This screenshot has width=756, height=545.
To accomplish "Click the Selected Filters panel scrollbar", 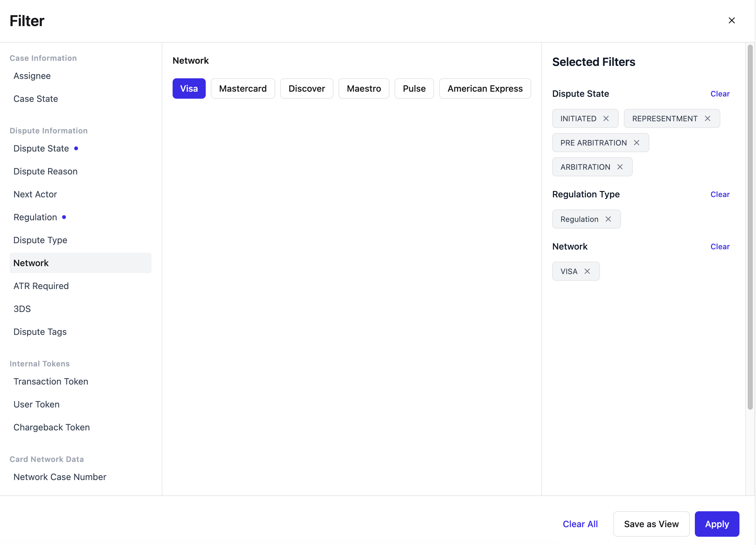I will [x=750, y=227].
